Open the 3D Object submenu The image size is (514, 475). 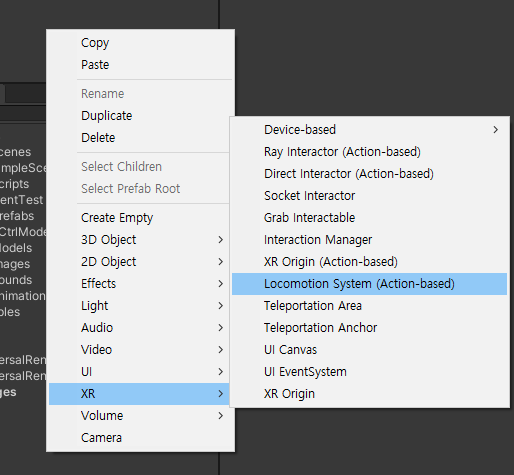click(x=140, y=240)
